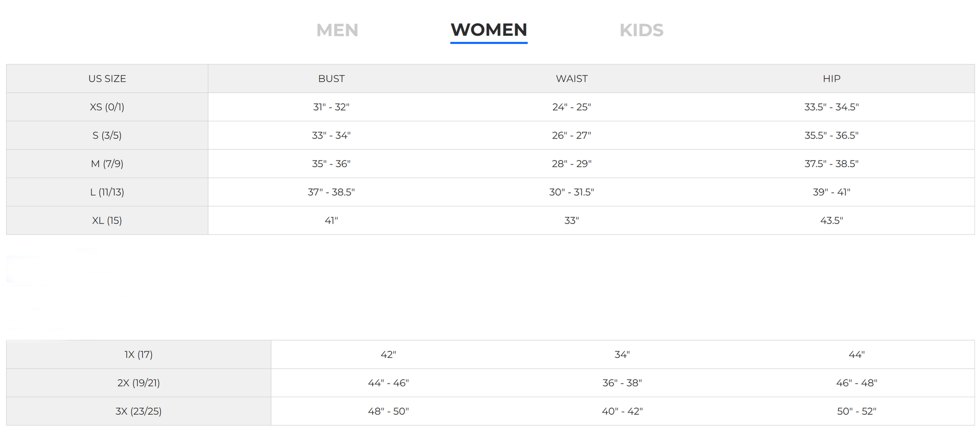Select the 2X (19/21) size row label
980x443 pixels.
point(138,383)
